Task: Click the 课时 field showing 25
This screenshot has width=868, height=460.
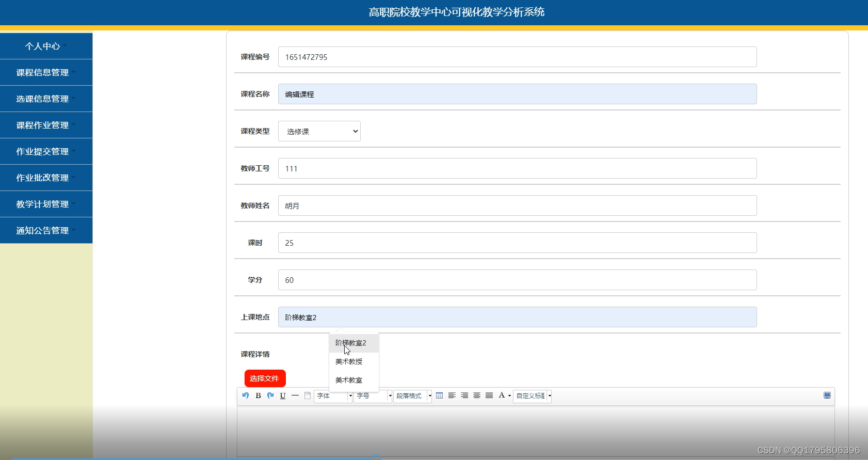Action: [x=518, y=243]
